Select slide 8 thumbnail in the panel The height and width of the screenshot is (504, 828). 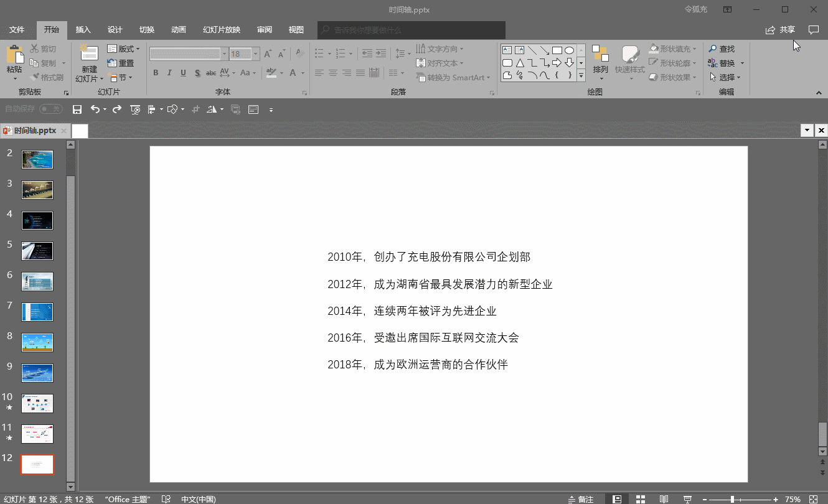point(37,342)
